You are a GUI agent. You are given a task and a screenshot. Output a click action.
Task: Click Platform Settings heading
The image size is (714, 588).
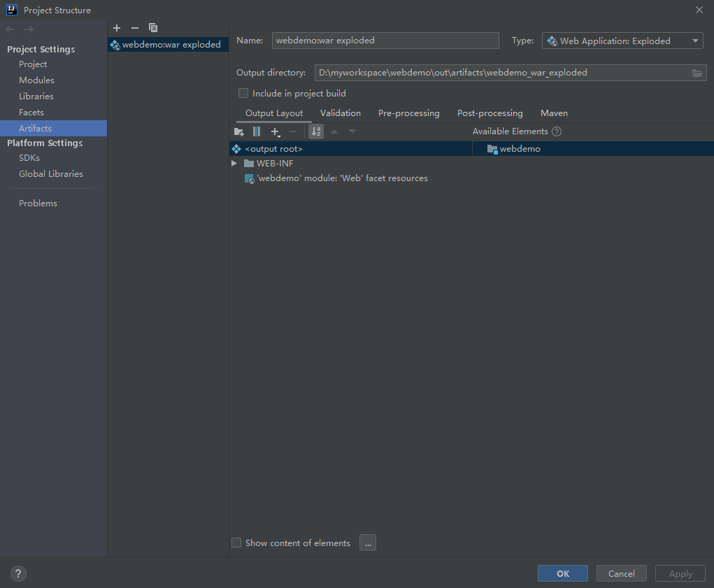[x=45, y=143]
